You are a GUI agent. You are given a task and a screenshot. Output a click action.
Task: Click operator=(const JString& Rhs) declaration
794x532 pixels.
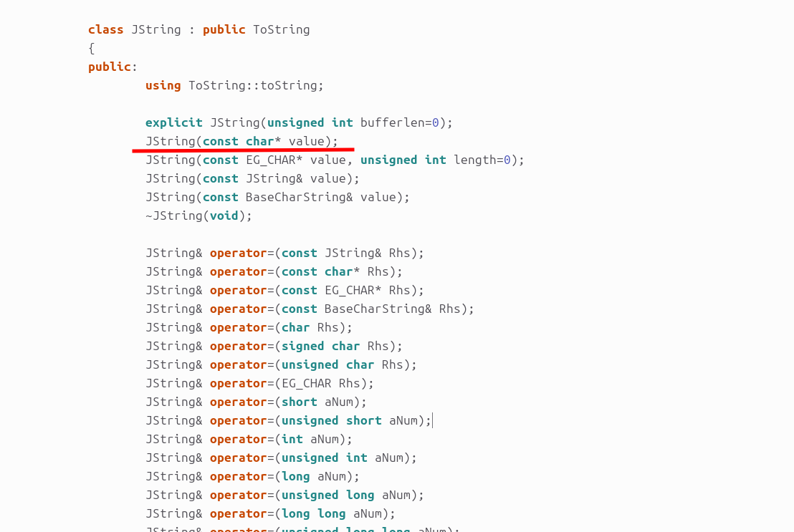pos(284,253)
